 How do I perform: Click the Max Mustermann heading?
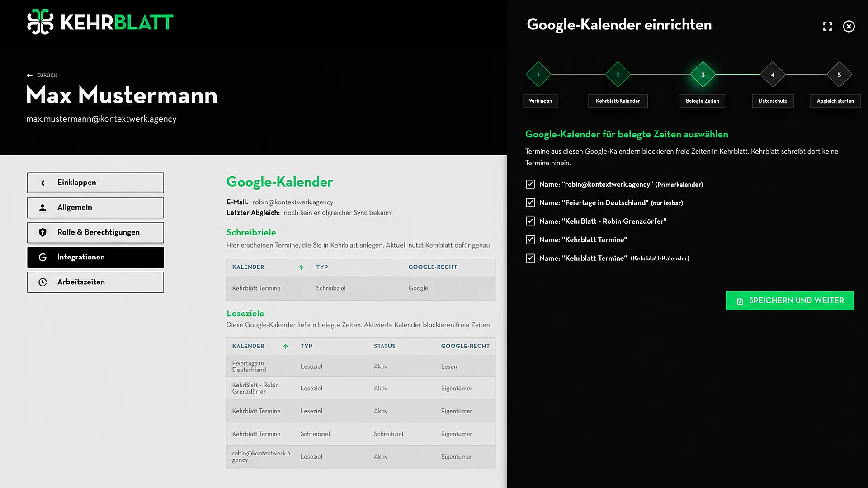[x=122, y=95]
